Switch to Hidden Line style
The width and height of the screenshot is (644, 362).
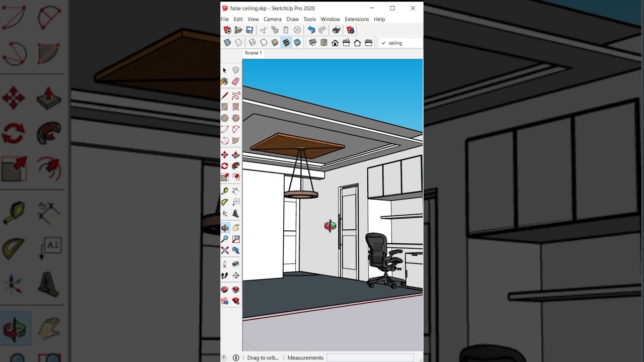click(264, 43)
